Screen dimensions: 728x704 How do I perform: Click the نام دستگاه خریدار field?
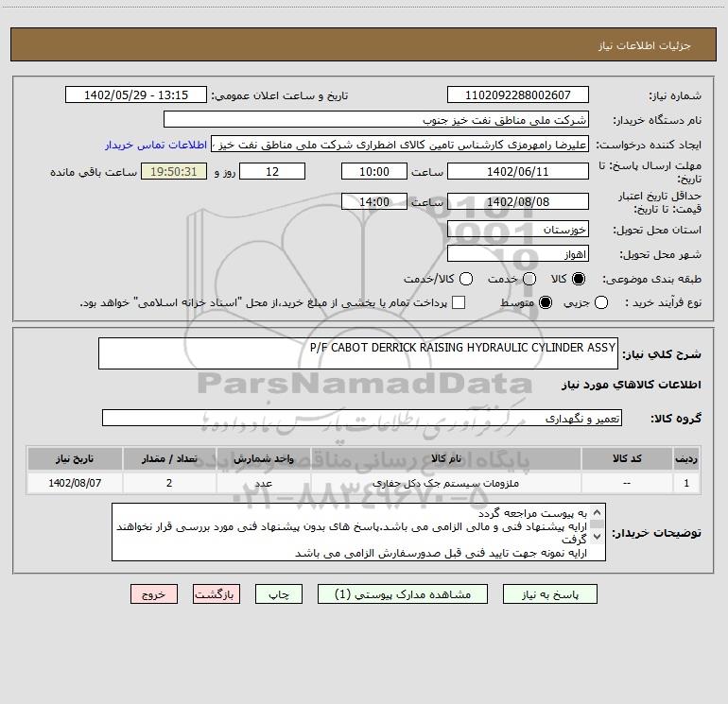click(x=376, y=119)
